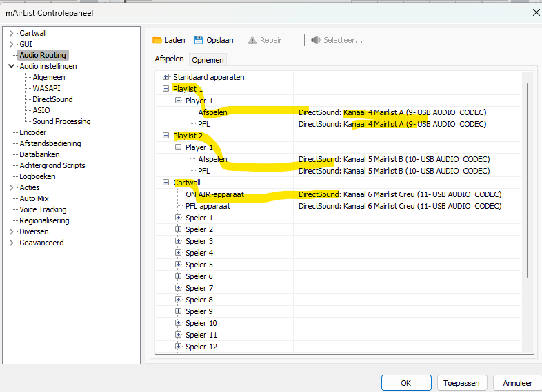Expand the Speler 3 node
Viewport: 542px width, 392px height.
pos(179,241)
